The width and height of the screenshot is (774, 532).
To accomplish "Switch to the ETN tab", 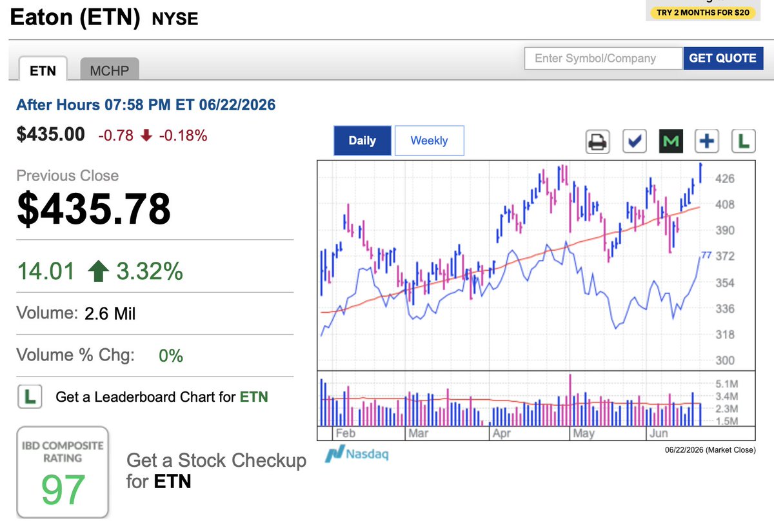I will (43, 70).
